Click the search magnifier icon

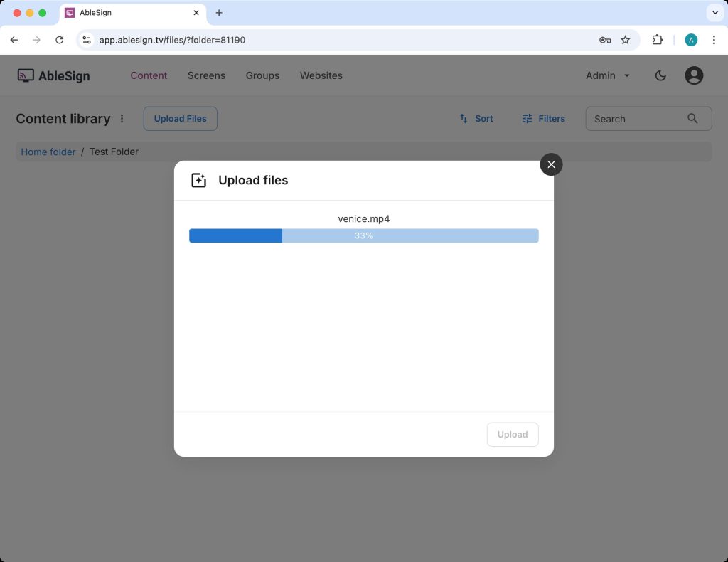point(692,118)
